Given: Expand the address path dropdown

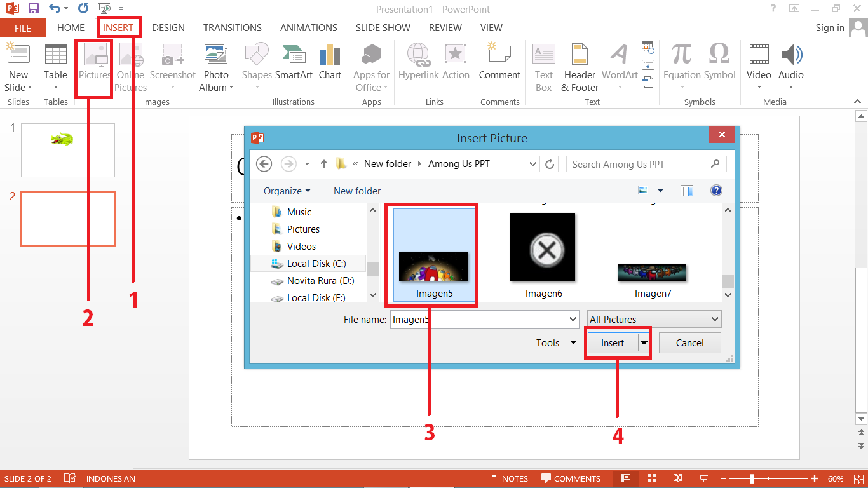Looking at the screenshot, I should point(533,164).
